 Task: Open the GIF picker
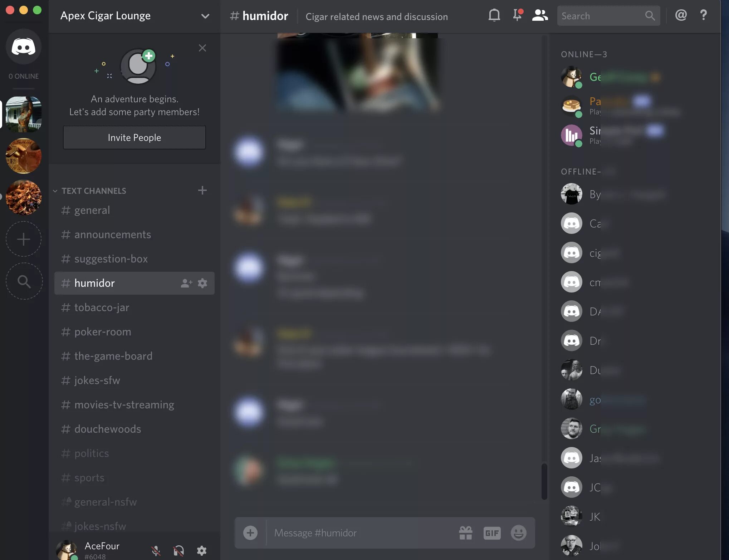(x=492, y=533)
